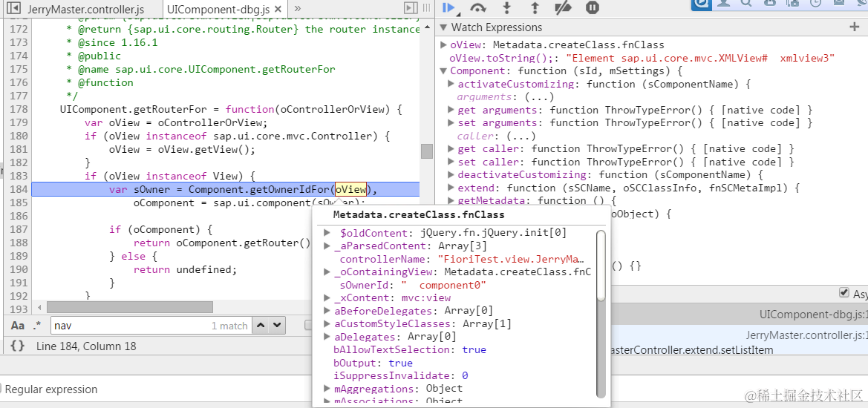Switch to JerryMaster.controller.js tab
This screenshot has height=408, width=868.
click(x=85, y=10)
